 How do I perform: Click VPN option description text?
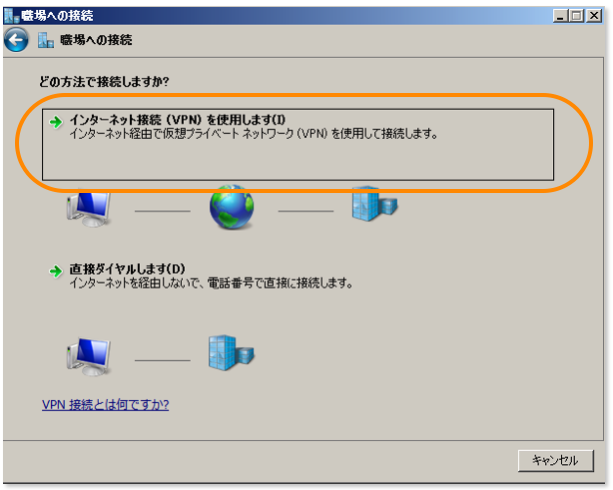click(x=253, y=134)
